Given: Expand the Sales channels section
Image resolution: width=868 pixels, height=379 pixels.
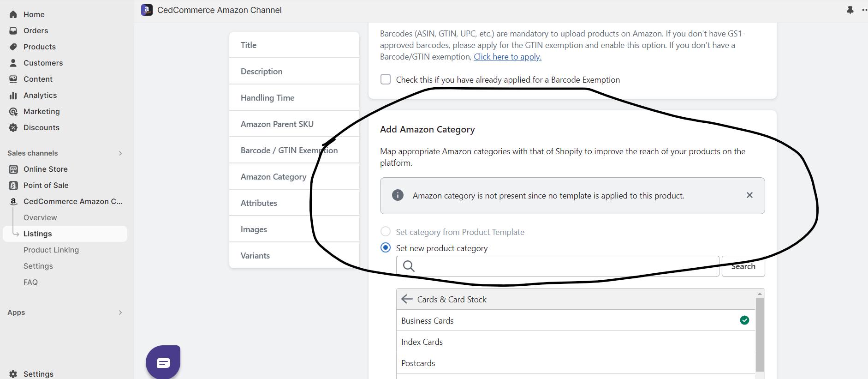Looking at the screenshot, I should pos(120,153).
